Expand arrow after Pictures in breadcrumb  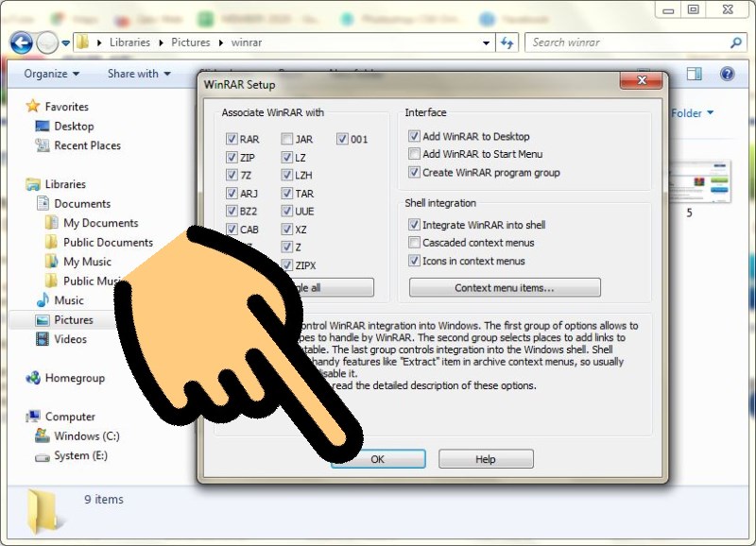point(221,43)
